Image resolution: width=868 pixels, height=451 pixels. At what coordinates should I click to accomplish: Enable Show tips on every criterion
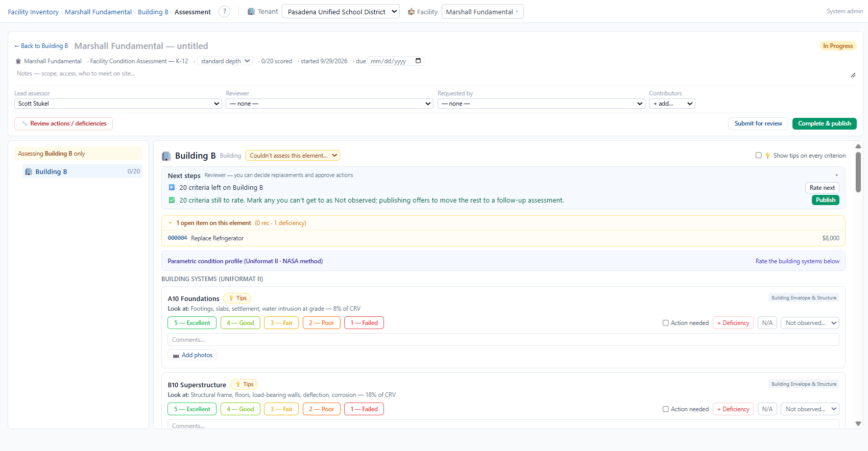(759, 156)
